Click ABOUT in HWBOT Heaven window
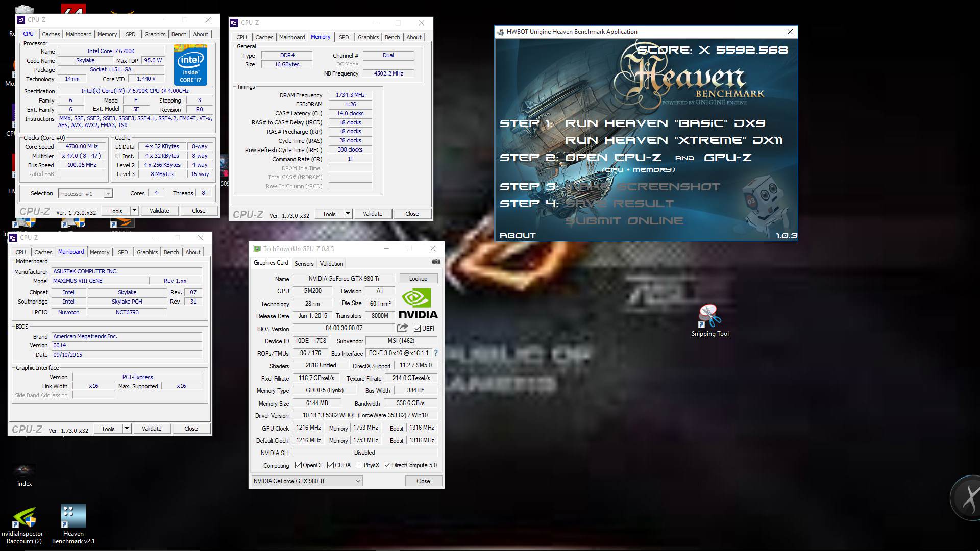This screenshot has height=551, width=980. tap(518, 236)
